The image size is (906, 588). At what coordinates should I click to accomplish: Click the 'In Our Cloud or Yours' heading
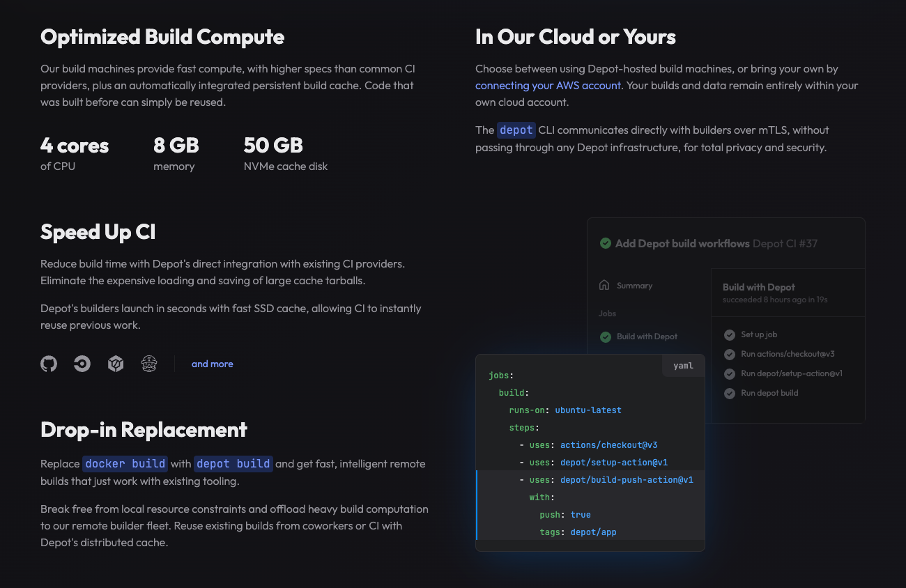click(576, 37)
